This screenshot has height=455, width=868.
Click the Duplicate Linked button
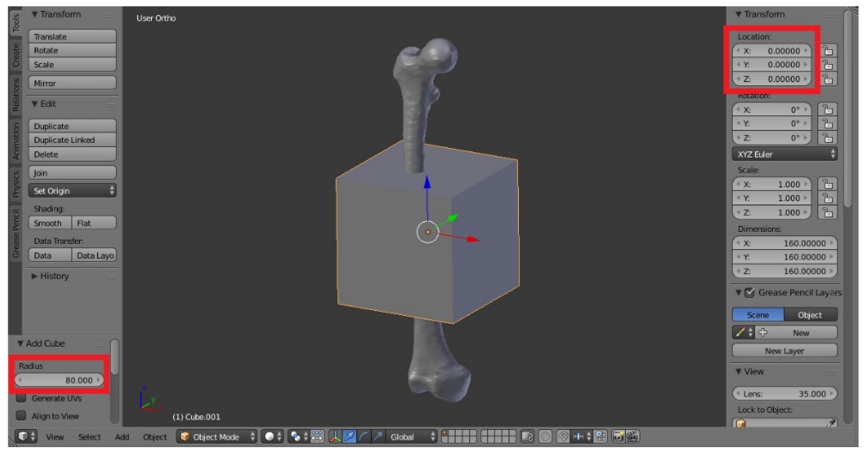[x=72, y=140]
